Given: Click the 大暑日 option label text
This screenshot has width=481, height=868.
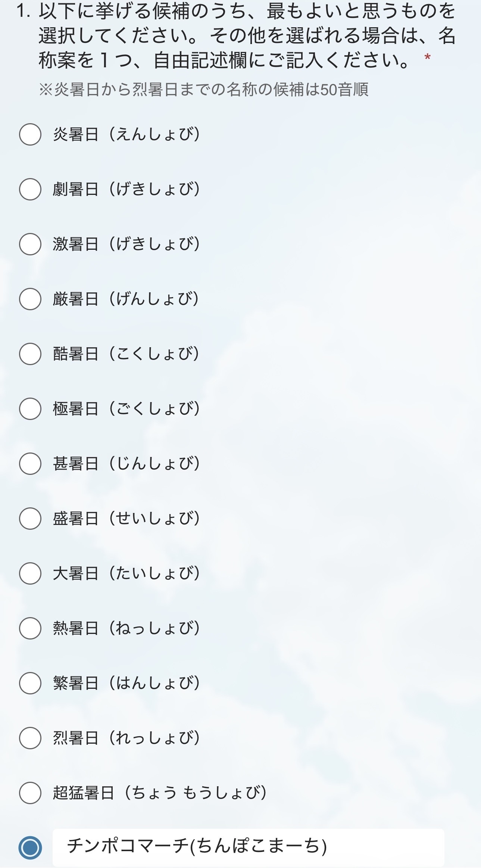Looking at the screenshot, I should (126, 573).
